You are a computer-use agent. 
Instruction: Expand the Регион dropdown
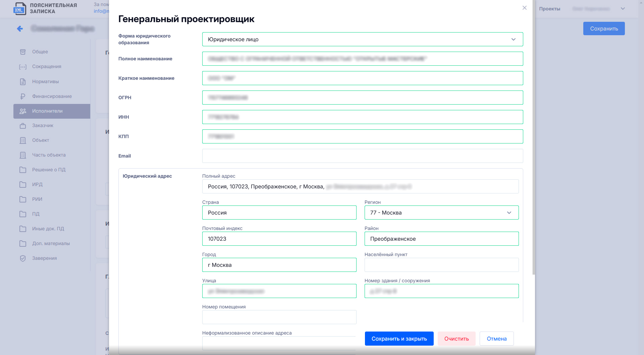[442, 213]
